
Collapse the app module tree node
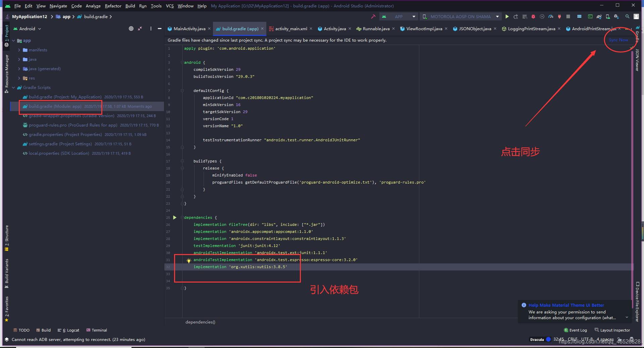pos(14,41)
